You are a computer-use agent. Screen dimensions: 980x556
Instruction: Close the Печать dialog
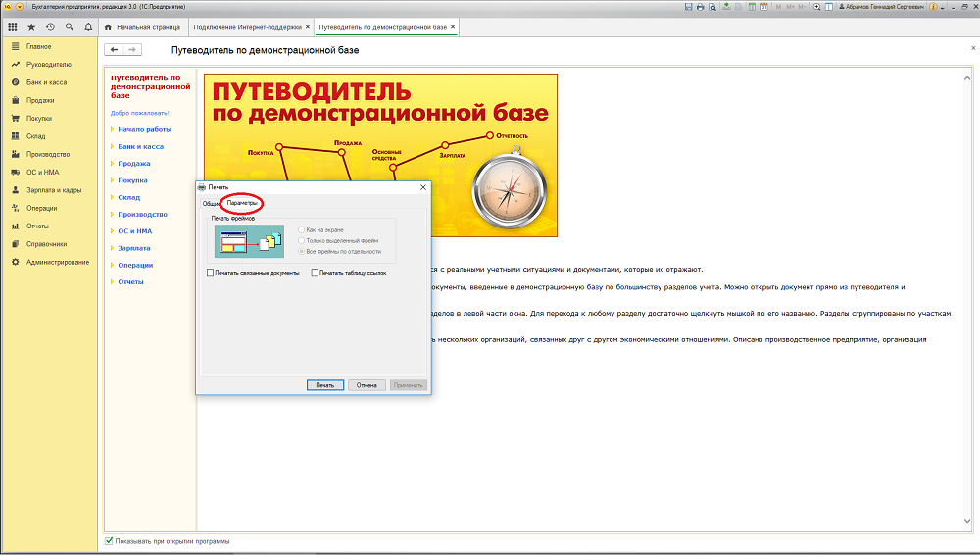(x=423, y=187)
